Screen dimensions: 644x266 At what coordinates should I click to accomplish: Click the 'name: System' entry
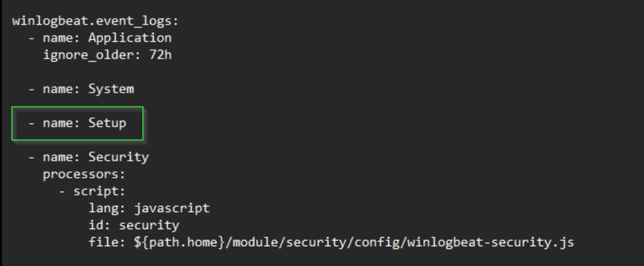coord(81,89)
